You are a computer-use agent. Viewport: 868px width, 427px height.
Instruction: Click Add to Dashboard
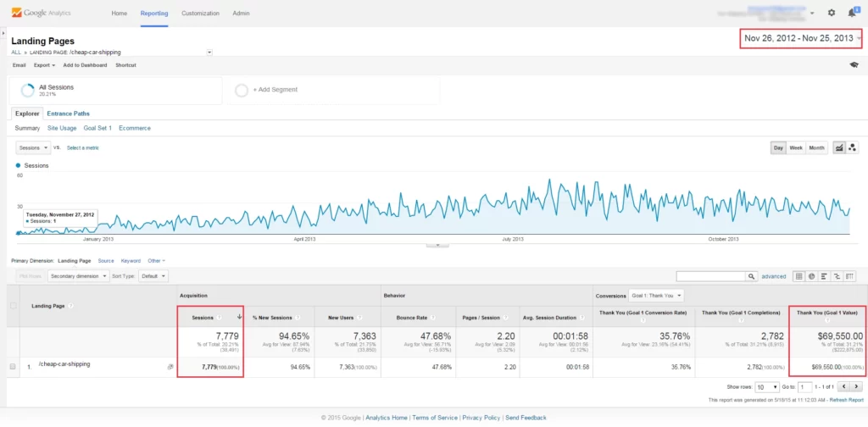click(86, 65)
